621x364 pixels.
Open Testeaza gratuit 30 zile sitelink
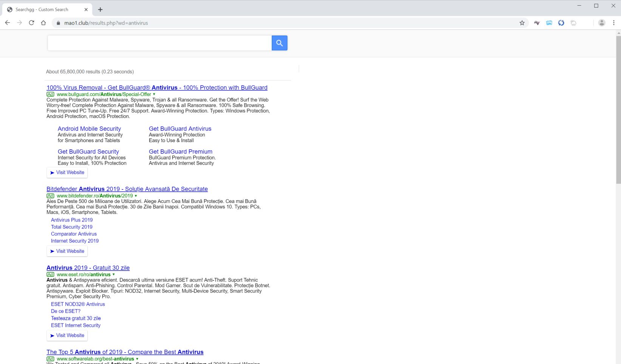tap(76, 318)
